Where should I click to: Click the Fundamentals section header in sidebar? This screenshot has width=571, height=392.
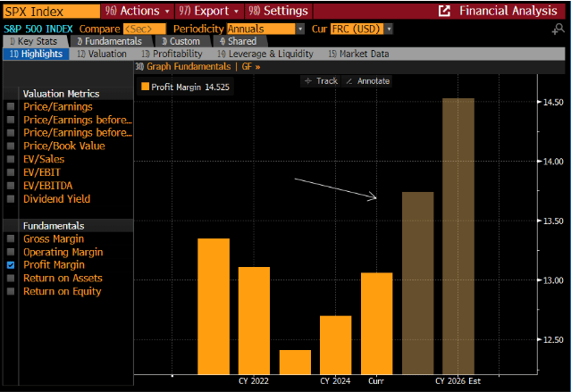coord(54,226)
